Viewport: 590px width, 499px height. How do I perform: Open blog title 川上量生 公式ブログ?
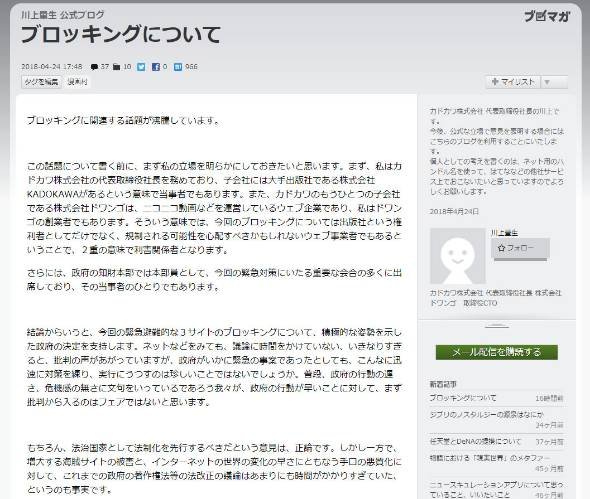(x=63, y=15)
